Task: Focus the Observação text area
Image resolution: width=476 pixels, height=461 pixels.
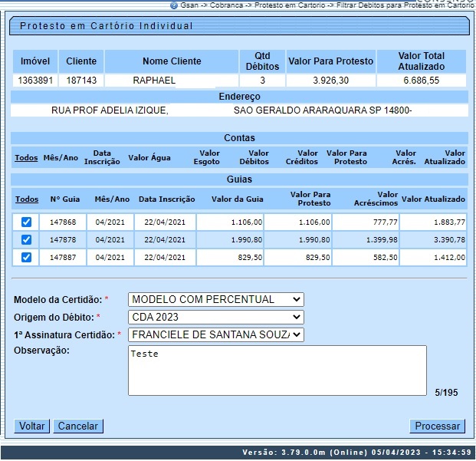Action: [277, 370]
